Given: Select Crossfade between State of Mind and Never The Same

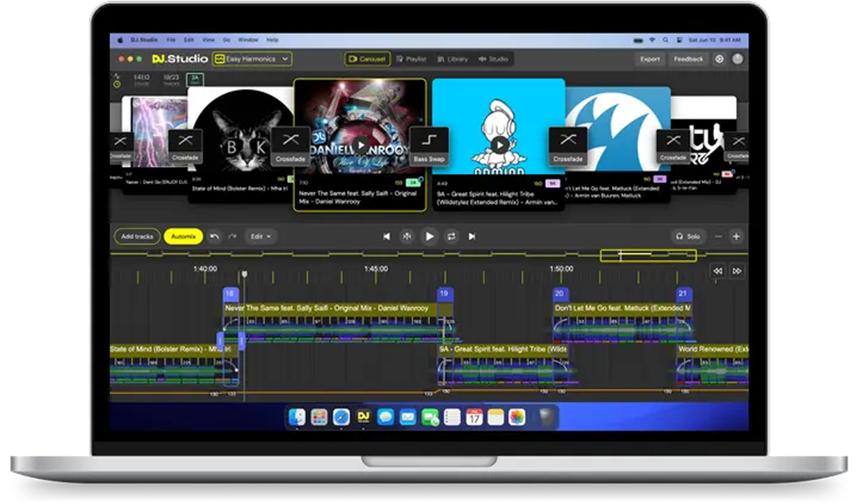Looking at the screenshot, I should [x=290, y=146].
